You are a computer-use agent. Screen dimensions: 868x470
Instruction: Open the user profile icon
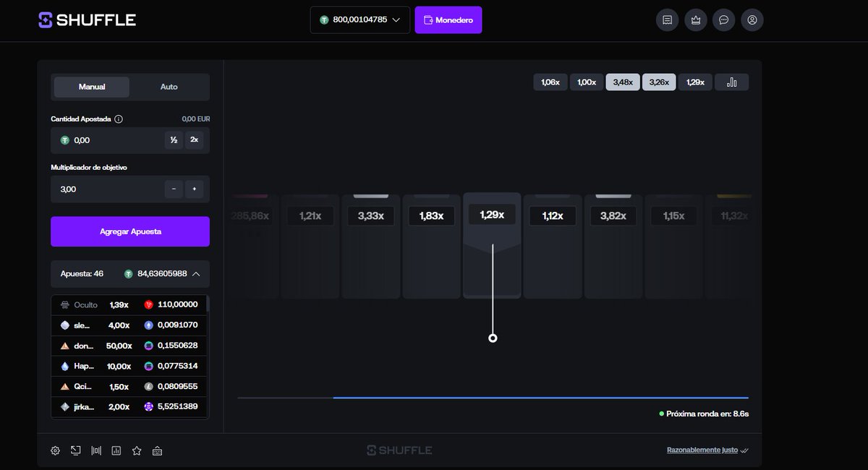click(x=752, y=20)
